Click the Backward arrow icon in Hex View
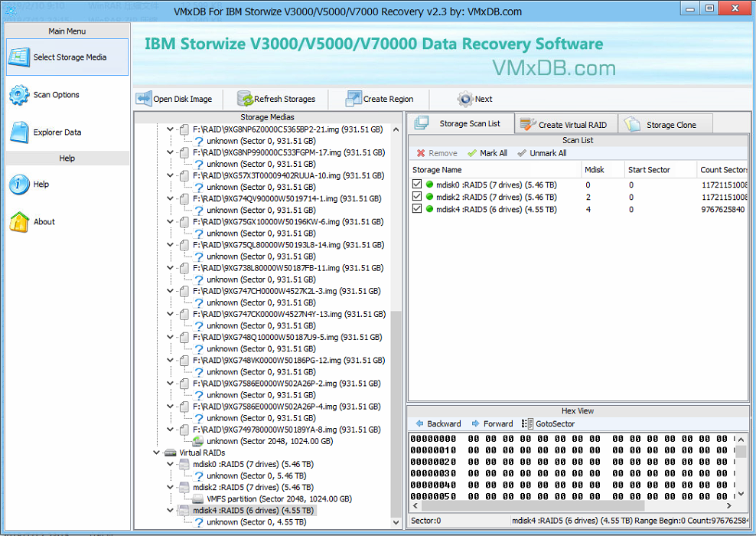This screenshot has height=536, width=756. (x=419, y=423)
